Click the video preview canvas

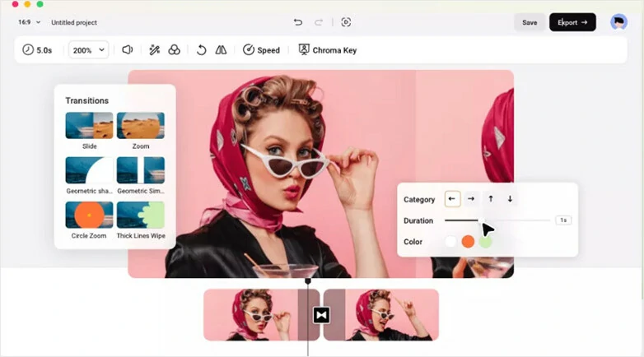click(x=321, y=174)
